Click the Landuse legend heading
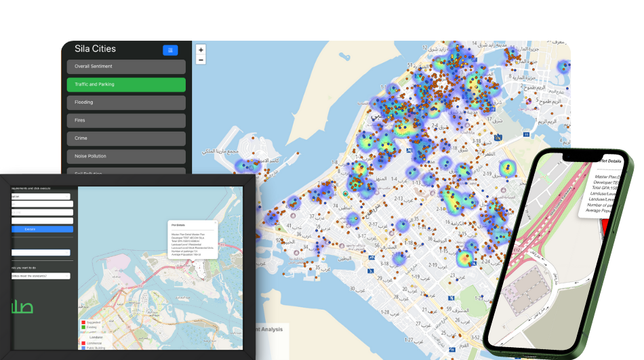 (96, 337)
